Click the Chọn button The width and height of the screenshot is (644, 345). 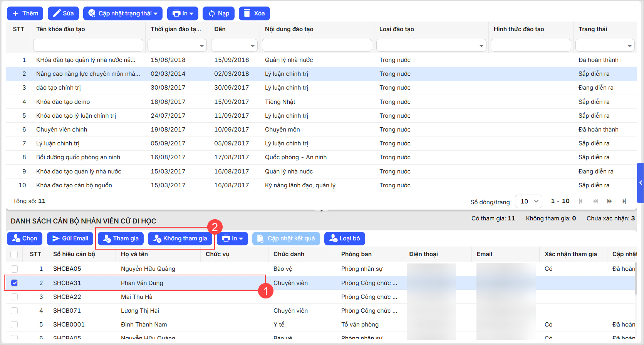tap(25, 238)
